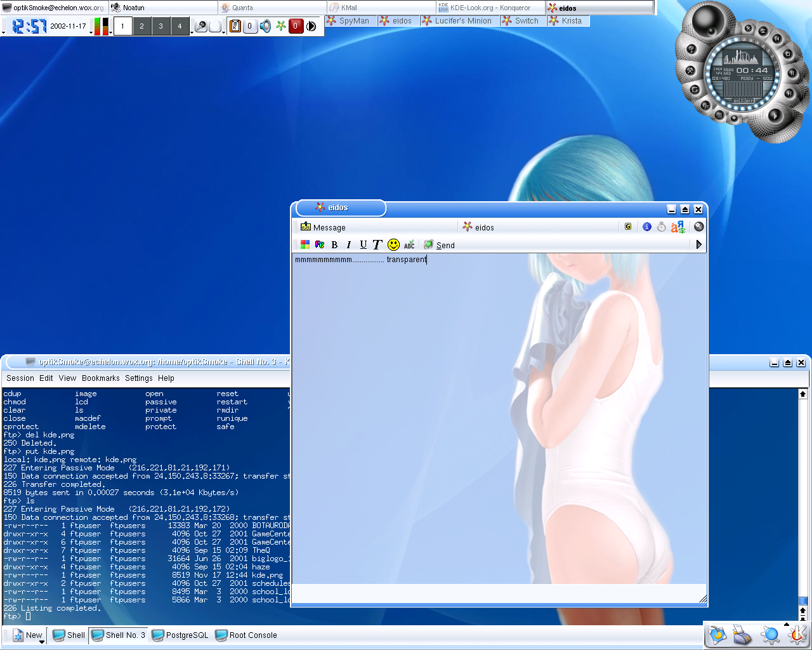Viewport: 812px width, 650px height.
Task: Toggle bold formatting in eidos message
Action: click(334, 244)
